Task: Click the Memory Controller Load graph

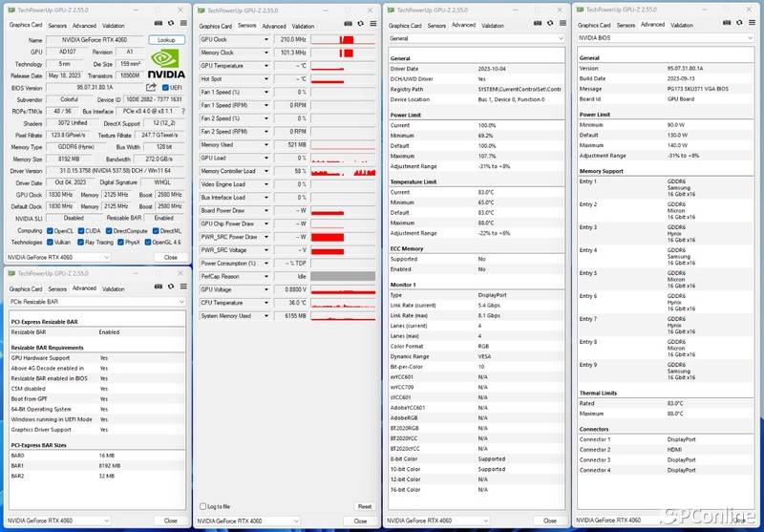Action: 343,171
